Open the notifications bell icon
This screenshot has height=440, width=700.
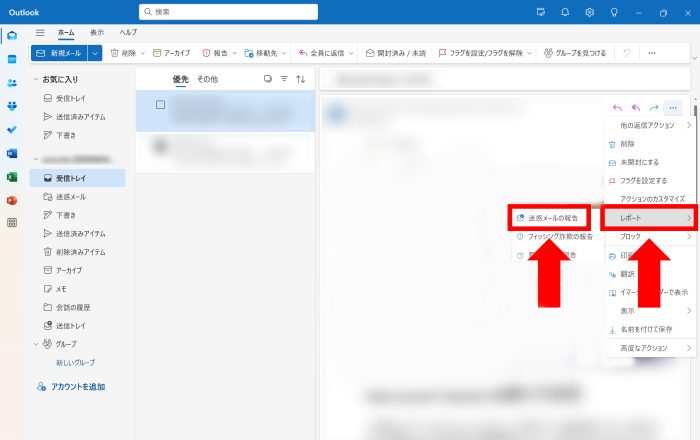(x=565, y=12)
